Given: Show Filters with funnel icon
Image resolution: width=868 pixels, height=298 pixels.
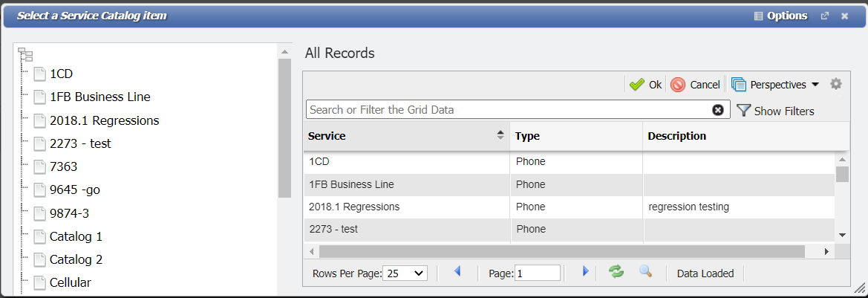Looking at the screenshot, I should click(775, 111).
